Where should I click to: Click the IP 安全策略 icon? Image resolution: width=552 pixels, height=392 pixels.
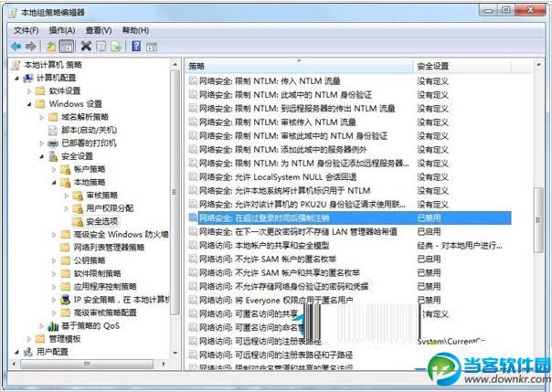pyautogui.click(x=65, y=300)
